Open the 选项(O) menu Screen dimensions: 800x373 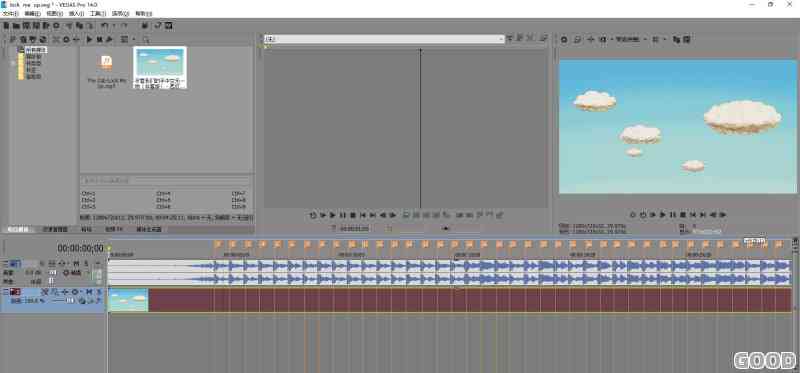[120, 14]
